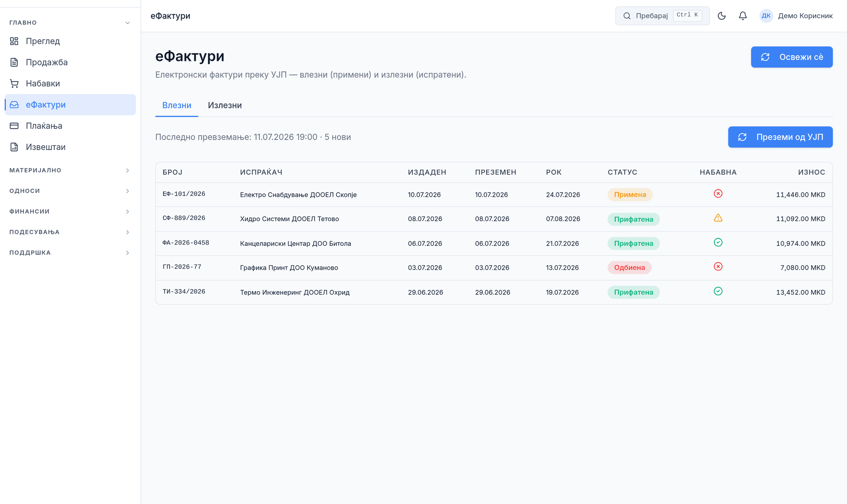Open Набавки shopping cart icon
Image resolution: width=847 pixels, height=504 pixels.
14,84
